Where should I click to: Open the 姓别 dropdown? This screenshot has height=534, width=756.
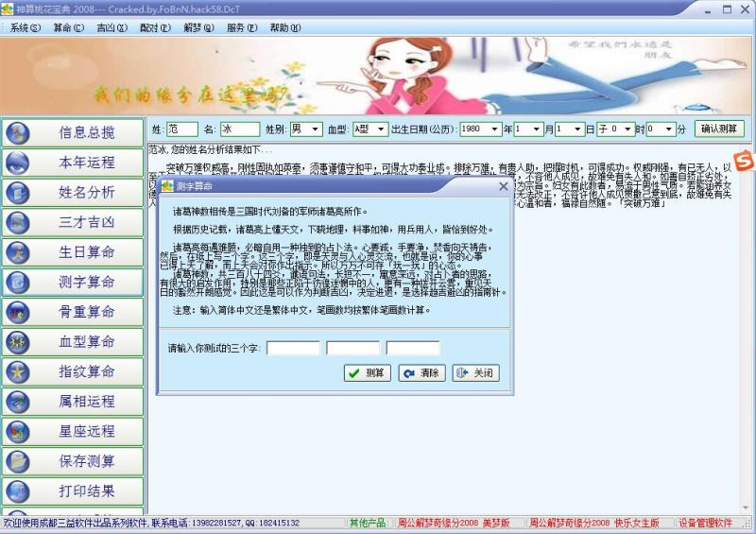315,129
